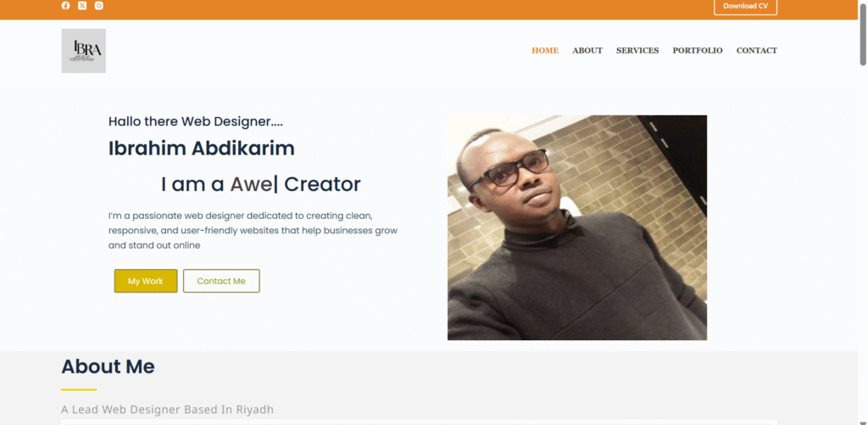Screen dimensions: 868x425
Task: Click the Contact Me outlined button
Action: tap(221, 281)
